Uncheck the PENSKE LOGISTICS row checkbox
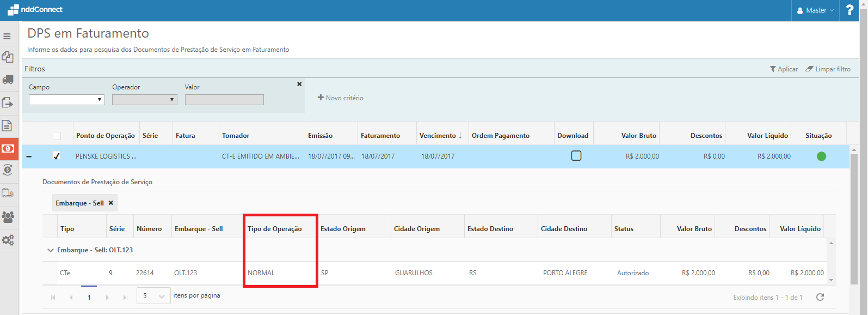This screenshot has width=868, height=315. [x=56, y=156]
